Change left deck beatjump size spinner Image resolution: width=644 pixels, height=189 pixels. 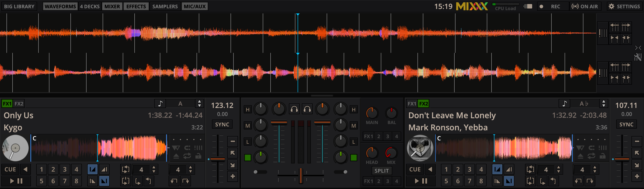tap(191, 170)
